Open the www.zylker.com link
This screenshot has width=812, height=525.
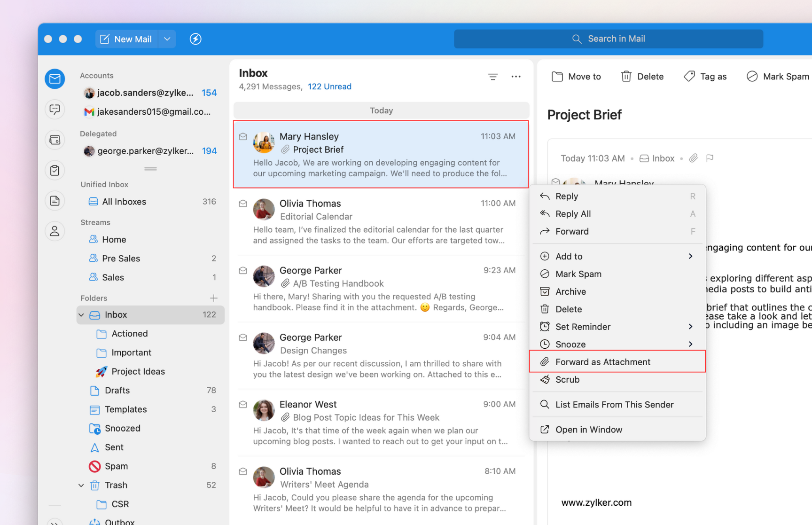point(596,502)
